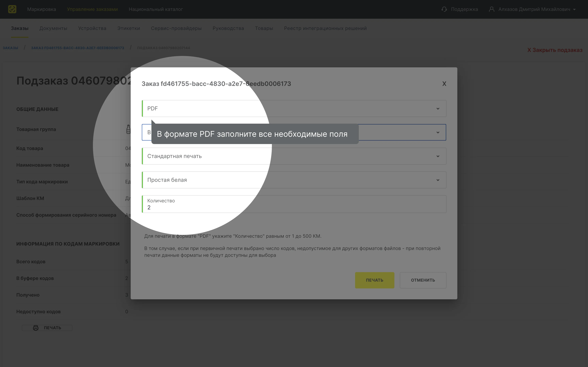The height and width of the screenshot is (367, 588).
Task: Close the order dialog with X
Action: pyautogui.click(x=444, y=84)
